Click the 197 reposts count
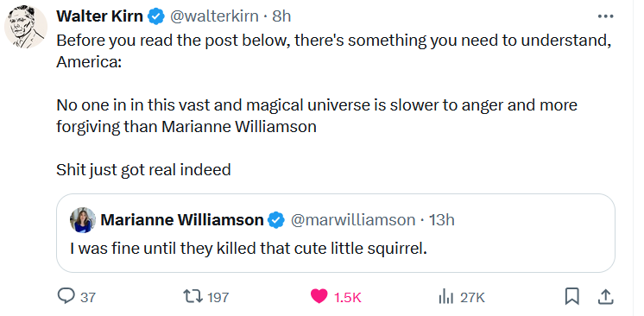644x316 pixels. 218,297
